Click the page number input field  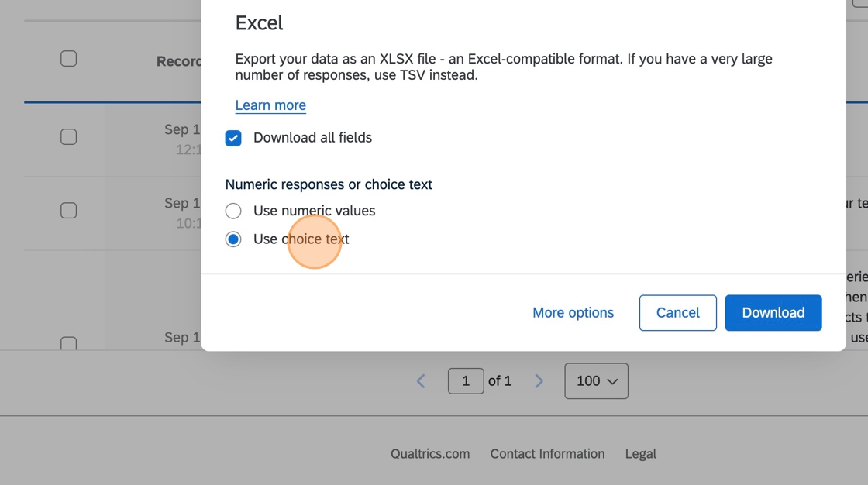[x=466, y=381]
